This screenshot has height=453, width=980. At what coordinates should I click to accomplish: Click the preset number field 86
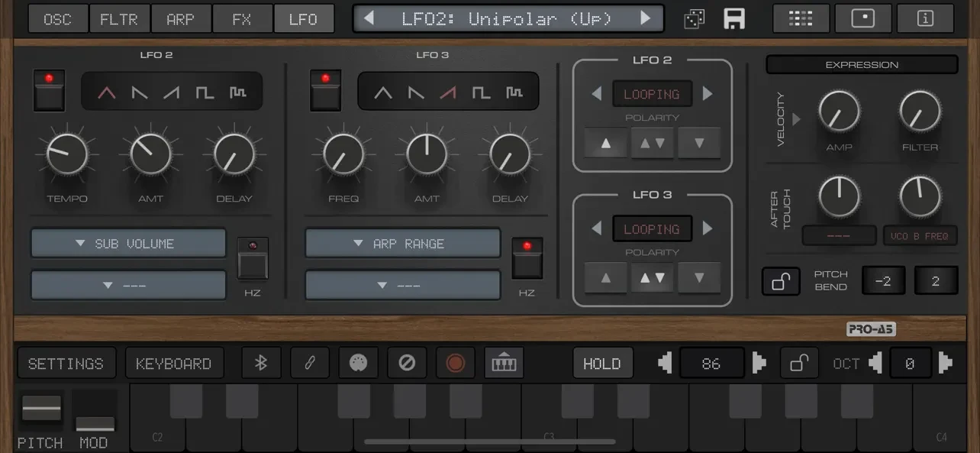coord(711,364)
